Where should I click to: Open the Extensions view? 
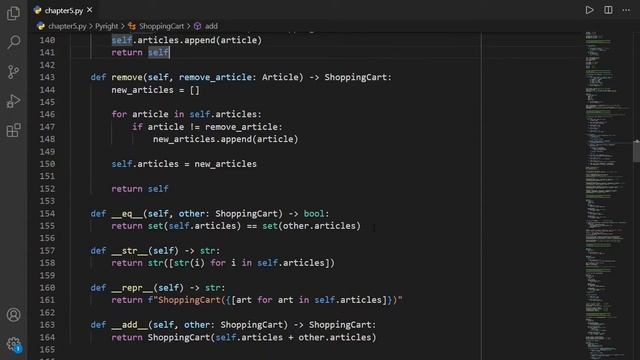click(13, 130)
